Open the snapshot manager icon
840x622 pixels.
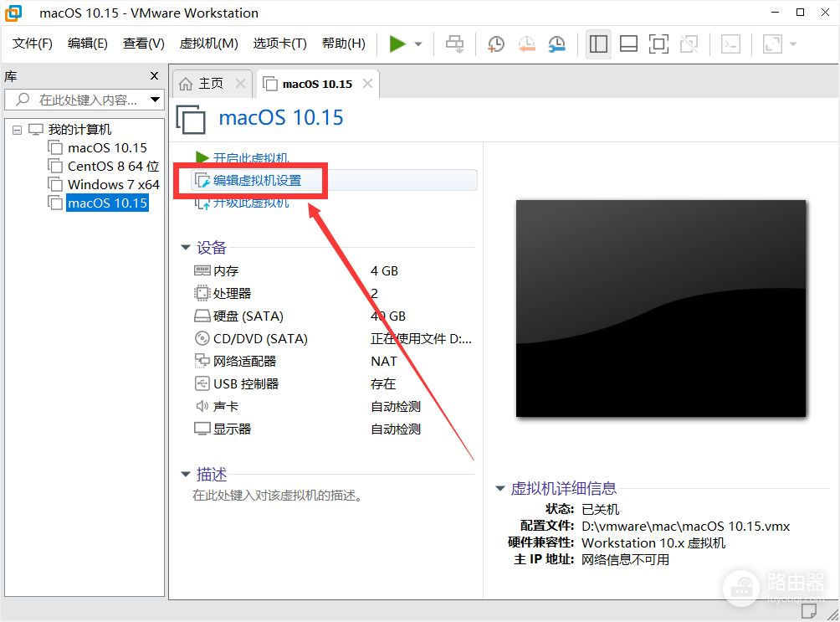click(556, 44)
